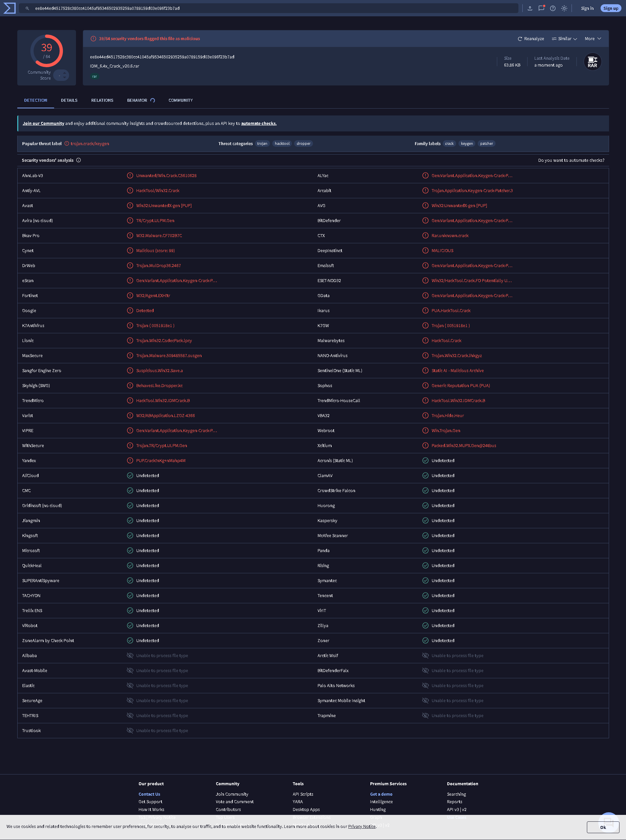This screenshot has width=626, height=840.
Task: Open the YARA footer link
Action: [298, 802]
